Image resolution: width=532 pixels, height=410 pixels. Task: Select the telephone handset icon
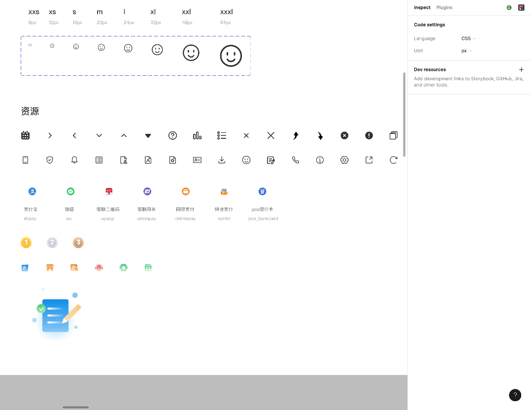pos(296,160)
